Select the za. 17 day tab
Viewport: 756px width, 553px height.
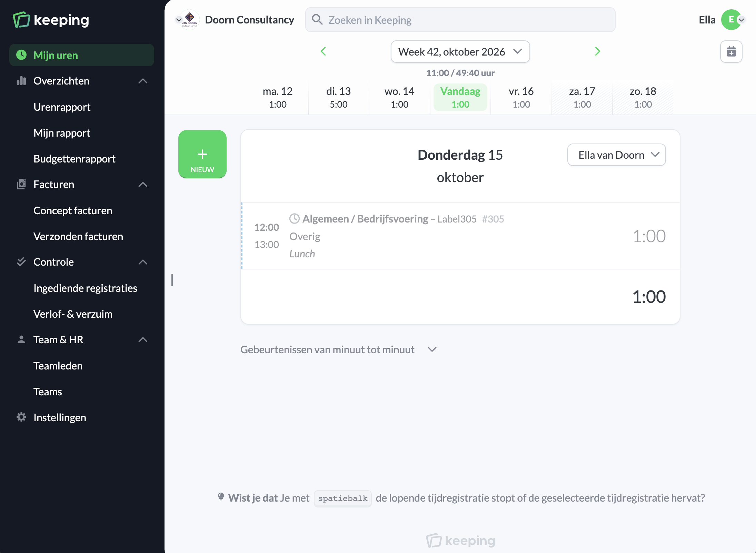click(x=582, y=98)
